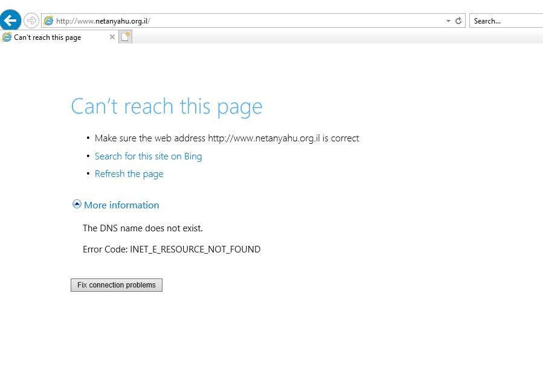Open 'Search for this site on Bing' link

pyautogui.click(x=148, y=156)
